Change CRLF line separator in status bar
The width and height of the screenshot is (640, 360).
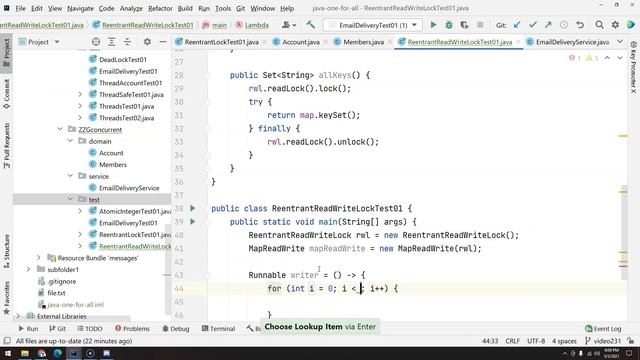512,341
